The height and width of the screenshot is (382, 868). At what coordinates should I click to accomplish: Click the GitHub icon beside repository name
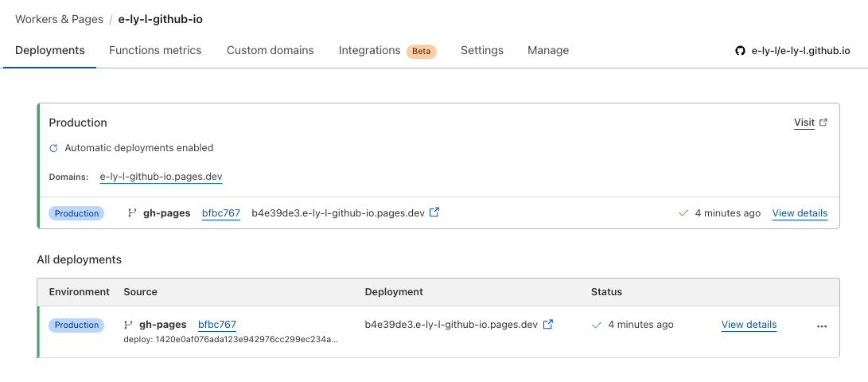[x=740, y=51]
